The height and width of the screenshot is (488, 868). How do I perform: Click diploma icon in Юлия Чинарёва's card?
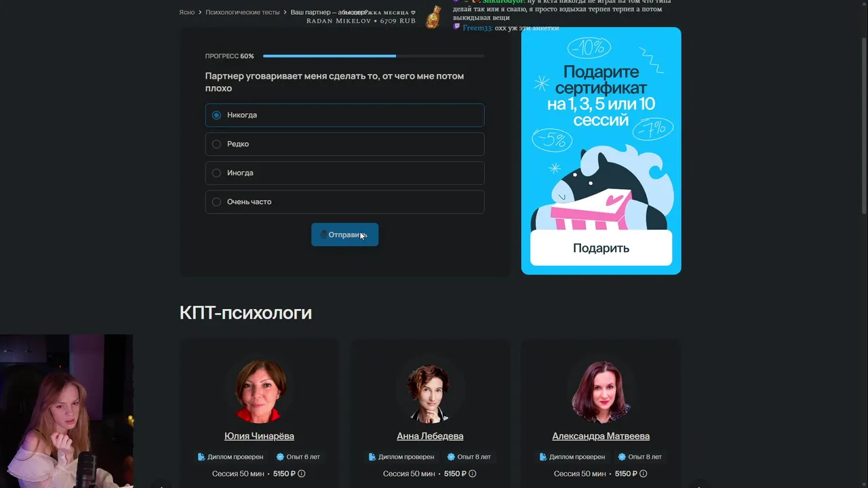[201, 457]
